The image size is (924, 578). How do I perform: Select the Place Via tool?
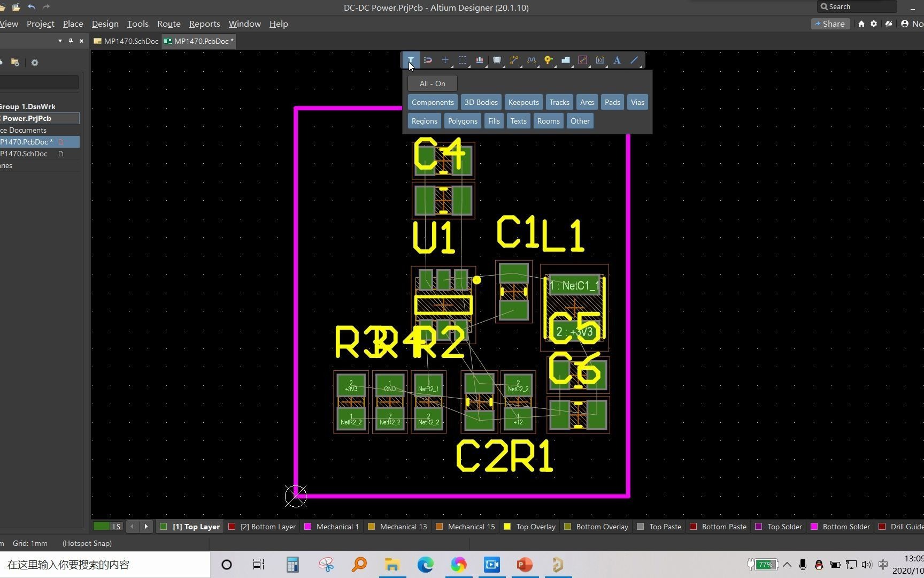pyautogui.click(x=548, y=60)
